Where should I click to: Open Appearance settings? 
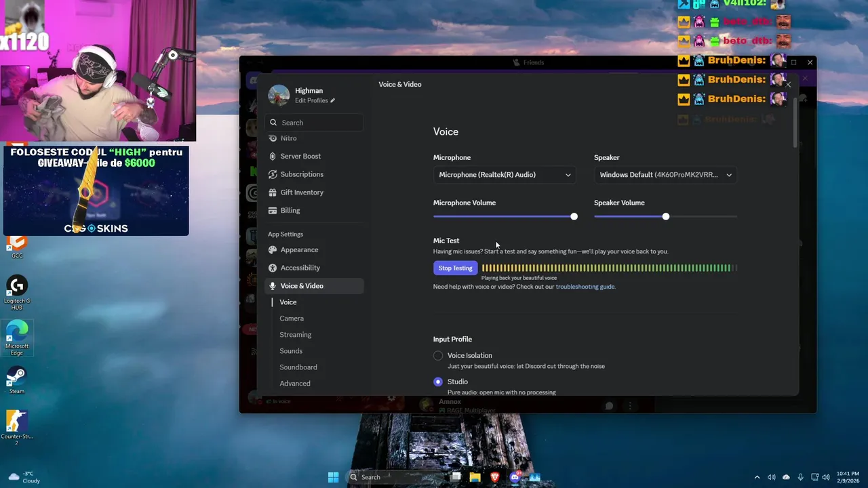tap(314, 249)
